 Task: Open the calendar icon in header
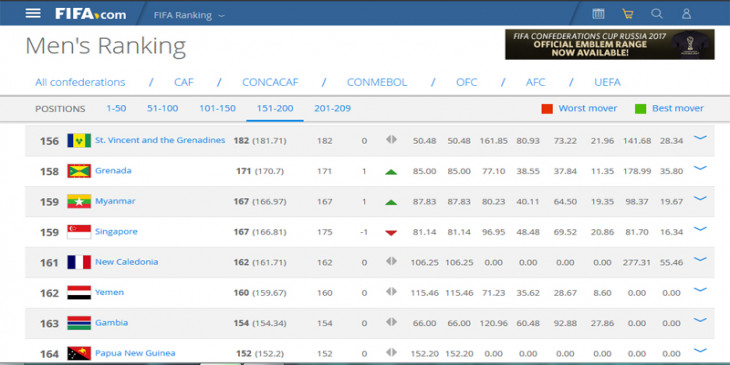[598, 14]
